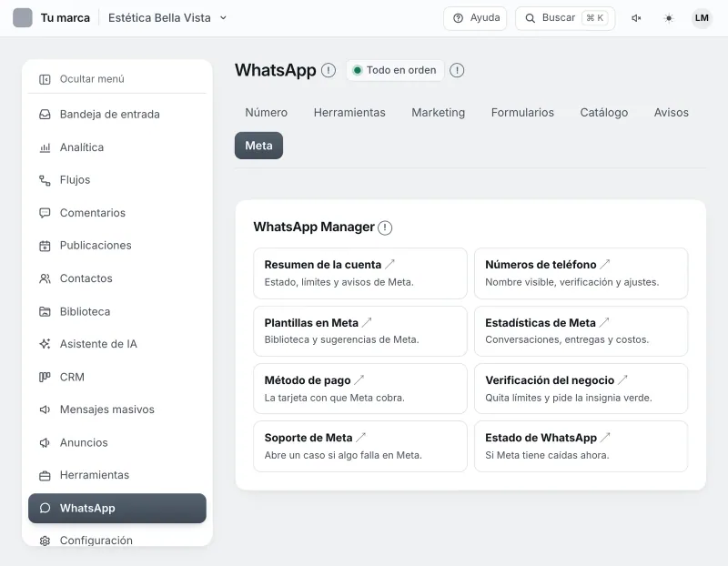Click the Analítica bar chart icon
Screen dimensions: 728x566
[45, 147]
